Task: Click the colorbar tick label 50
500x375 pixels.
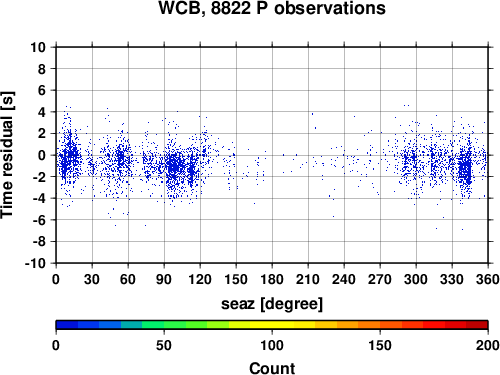Action: [164, 345]
